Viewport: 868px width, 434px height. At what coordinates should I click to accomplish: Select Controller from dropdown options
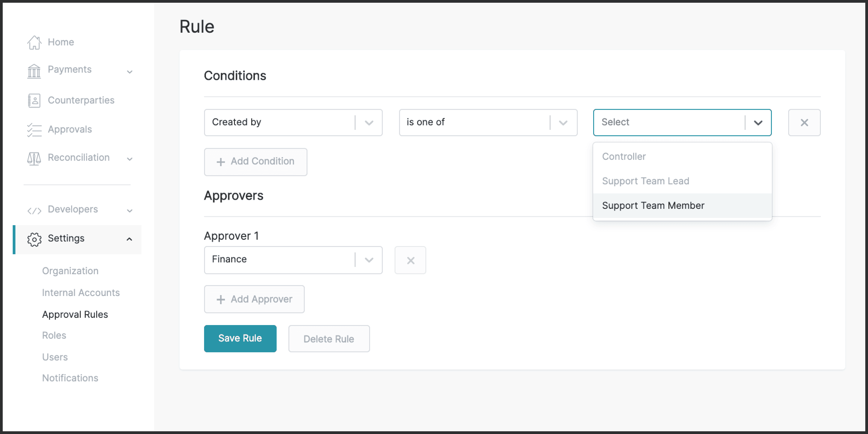point(624,156)
